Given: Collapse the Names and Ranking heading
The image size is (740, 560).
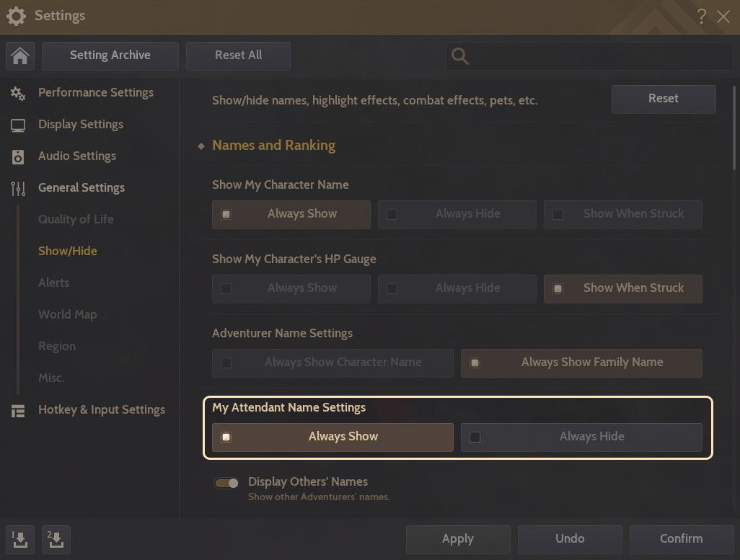Looking at the screenshot, I should click(x=273, y=146).
